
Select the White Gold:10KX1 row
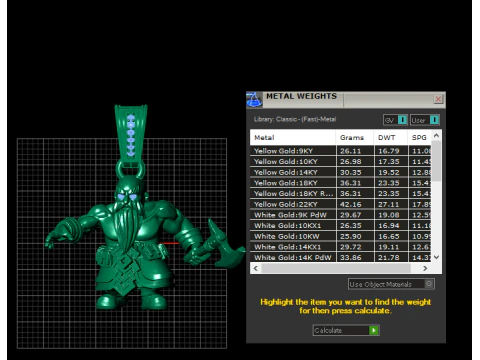click(340, 225)
